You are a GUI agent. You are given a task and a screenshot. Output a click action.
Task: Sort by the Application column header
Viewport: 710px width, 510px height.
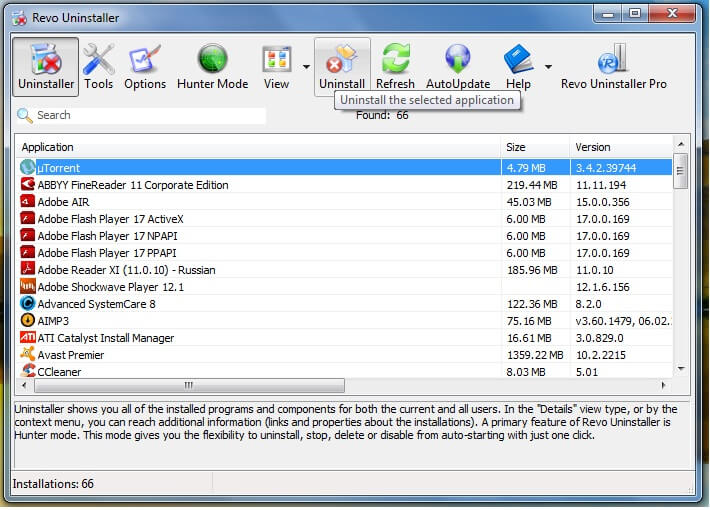[x=259, y=147]
